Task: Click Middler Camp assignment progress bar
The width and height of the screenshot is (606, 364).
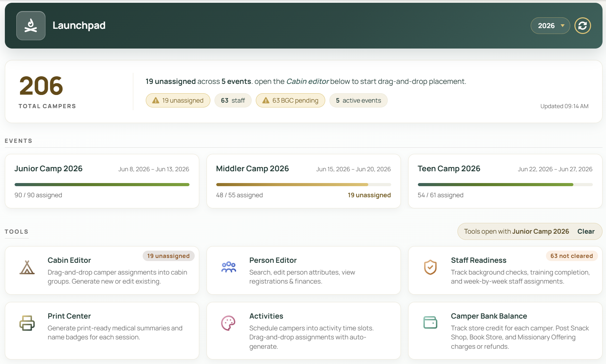Action: click(303, 185)
